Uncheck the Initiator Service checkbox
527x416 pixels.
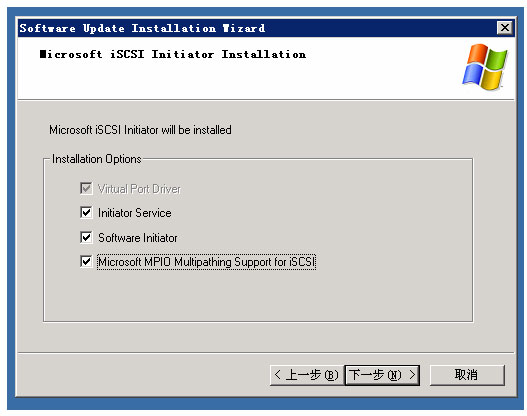pos(86,212)
